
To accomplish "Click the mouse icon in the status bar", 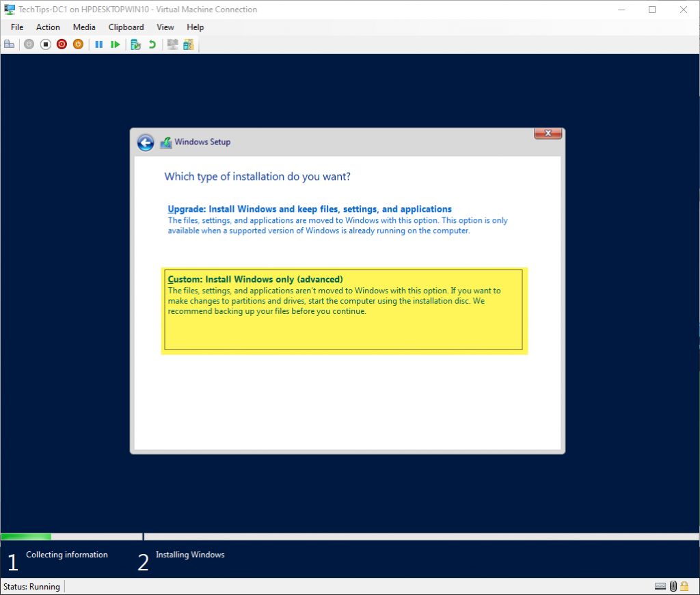I will [x=673, y=586].
